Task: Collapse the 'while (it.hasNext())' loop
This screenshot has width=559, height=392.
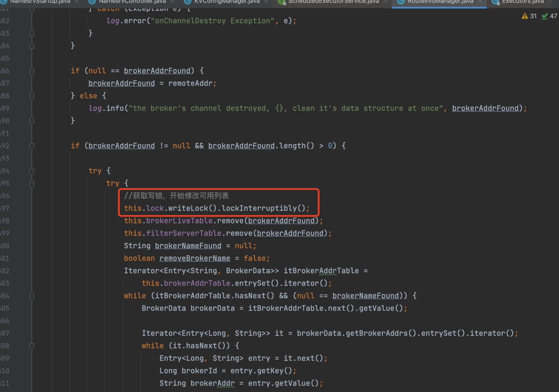Action: (x=32, y=346)
